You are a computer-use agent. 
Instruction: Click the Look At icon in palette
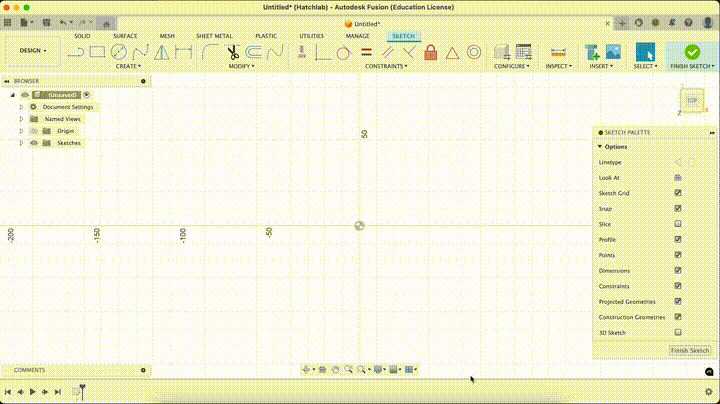point(678,178)
